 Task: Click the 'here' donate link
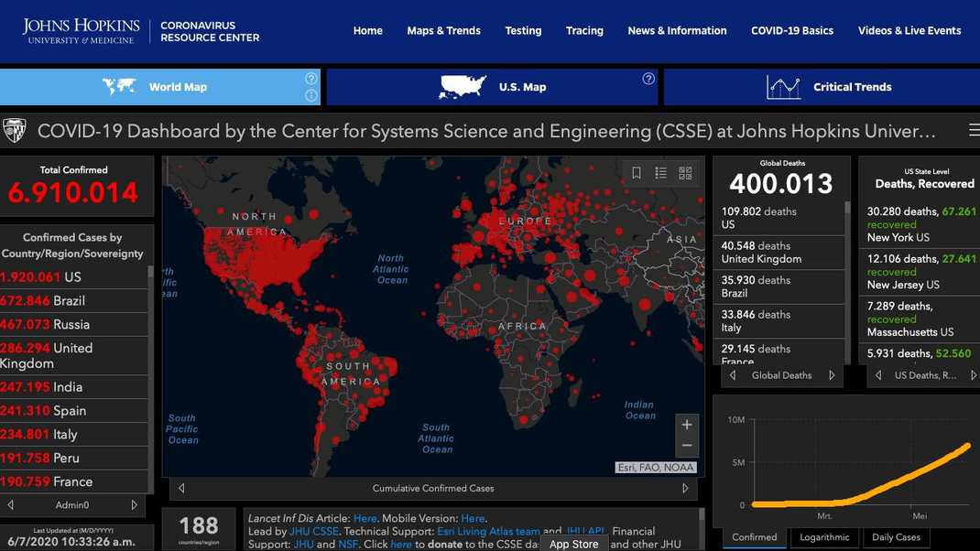(x=400, y=544)
